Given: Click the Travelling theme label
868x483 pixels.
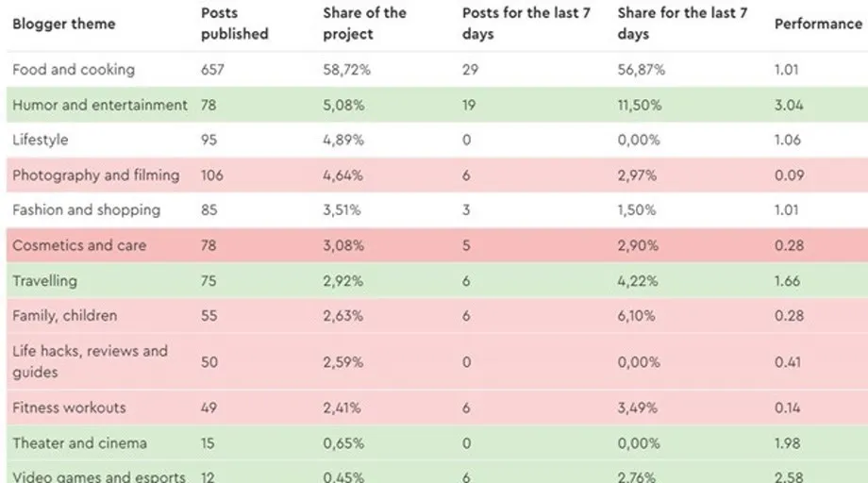Looking at the screenshot, I should (45, 280).
